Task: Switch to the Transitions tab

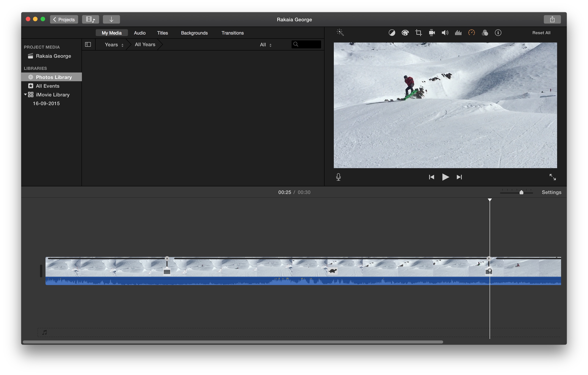Action: [x=232, y=33]
